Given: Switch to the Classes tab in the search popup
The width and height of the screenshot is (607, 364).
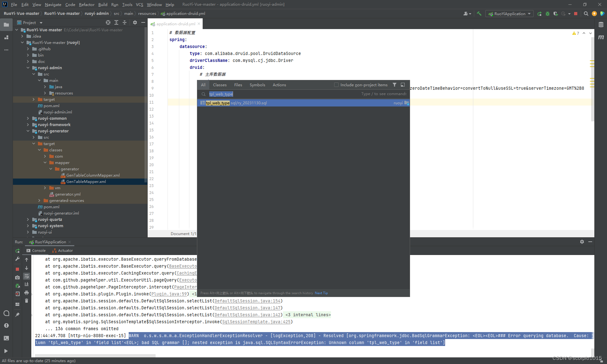Looking at the screenshot, I should tap(220, 85).
